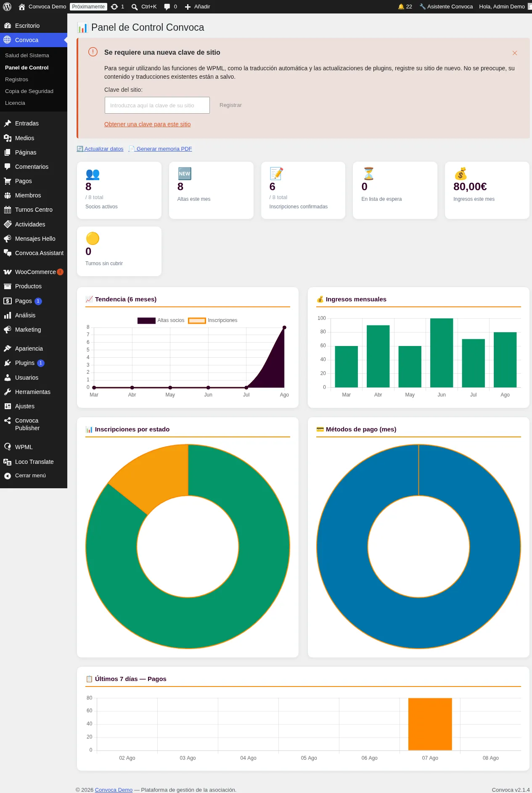Click Generar memoria PDF link

point(161,149)
